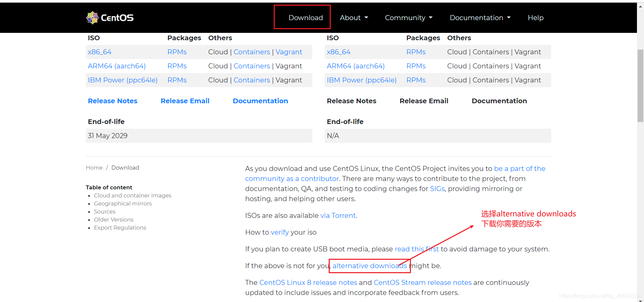The width and height of the screenshot is (644, 302).
Task: Click the page vertical scrollbar thumb
Action: (640, 85)
